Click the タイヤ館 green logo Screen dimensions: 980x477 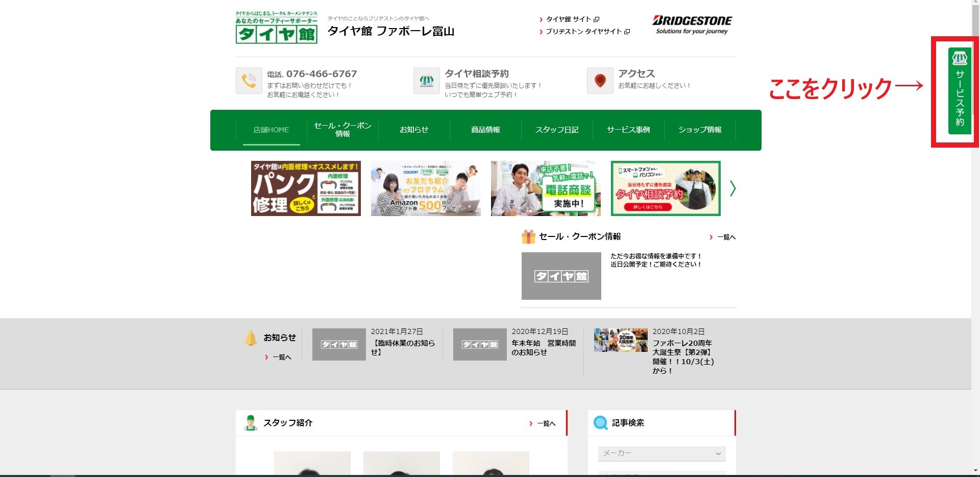tap(276, 27)
